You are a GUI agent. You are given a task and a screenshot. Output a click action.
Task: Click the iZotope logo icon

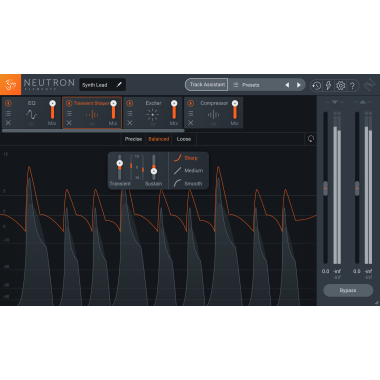pyautogui.click(x=10, y=85)
